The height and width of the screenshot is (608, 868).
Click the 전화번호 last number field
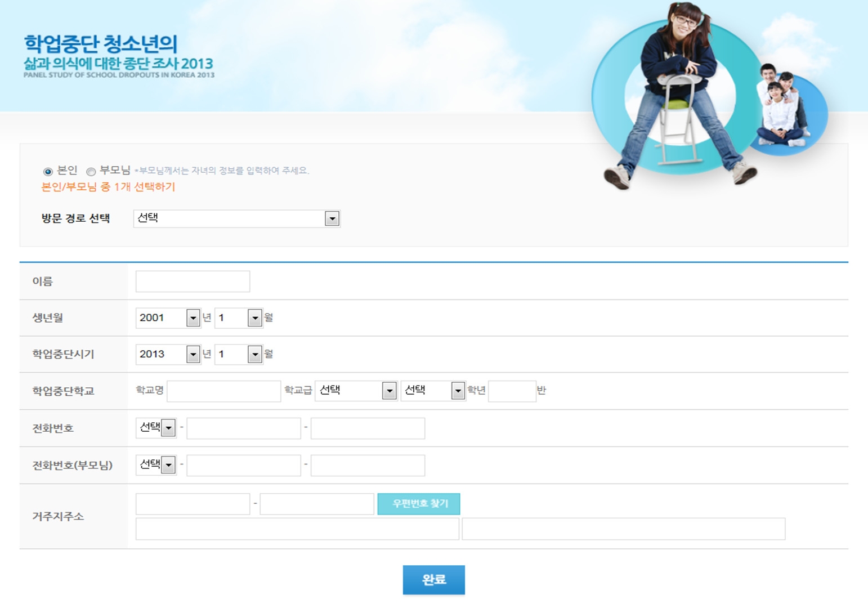pyautogui.click(x=368, y=428)
